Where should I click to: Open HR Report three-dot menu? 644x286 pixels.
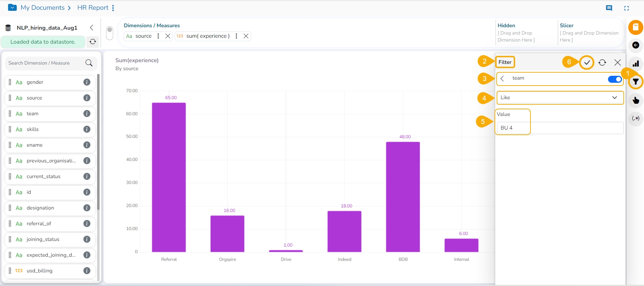pos(113,8)
